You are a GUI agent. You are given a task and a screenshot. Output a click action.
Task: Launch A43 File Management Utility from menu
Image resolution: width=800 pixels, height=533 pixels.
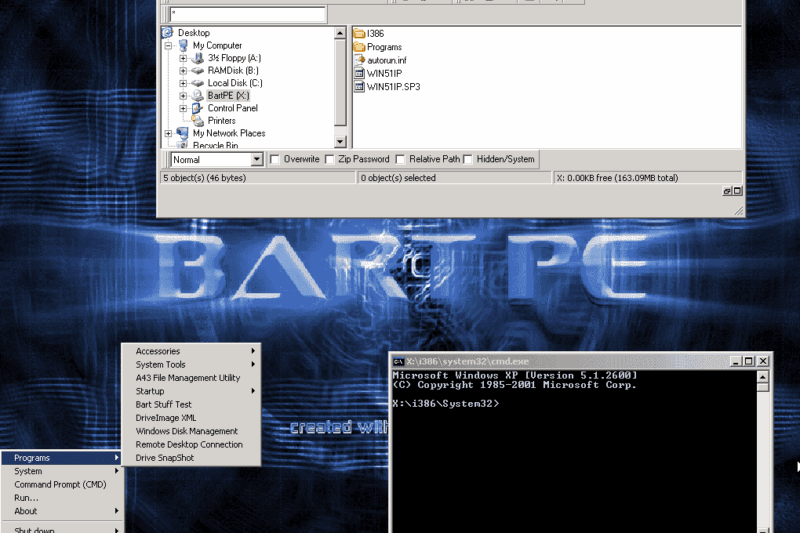[191, 378]
